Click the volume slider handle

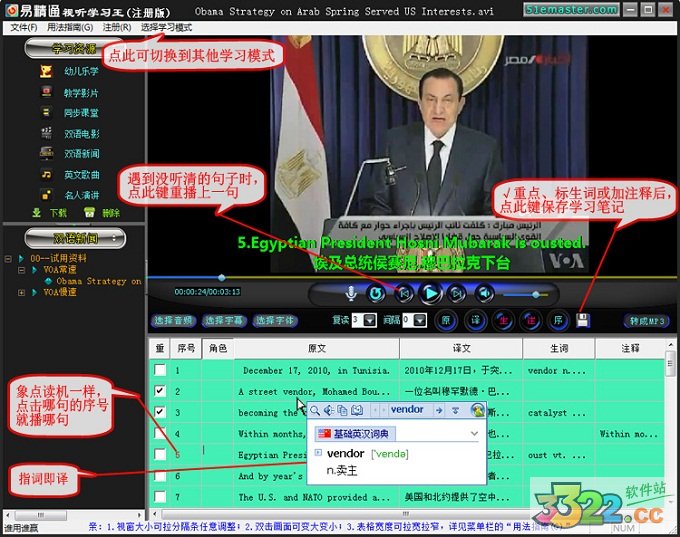(536, 295)
